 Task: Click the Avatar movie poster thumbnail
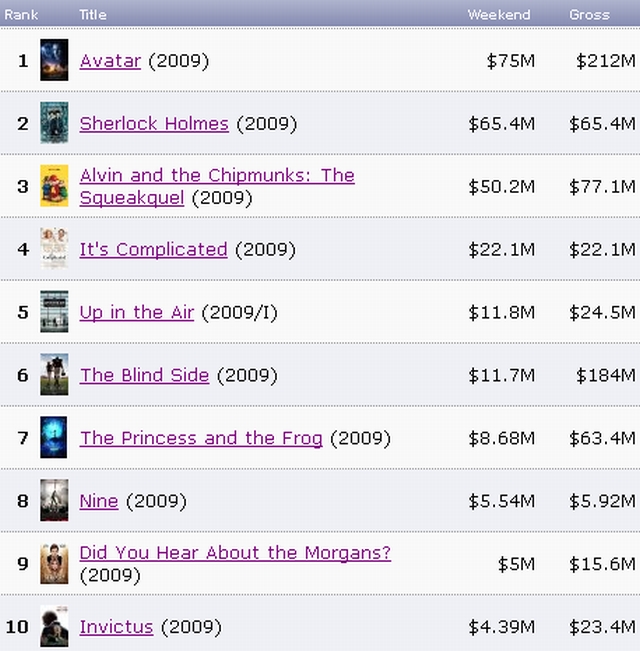coord(54,60)
